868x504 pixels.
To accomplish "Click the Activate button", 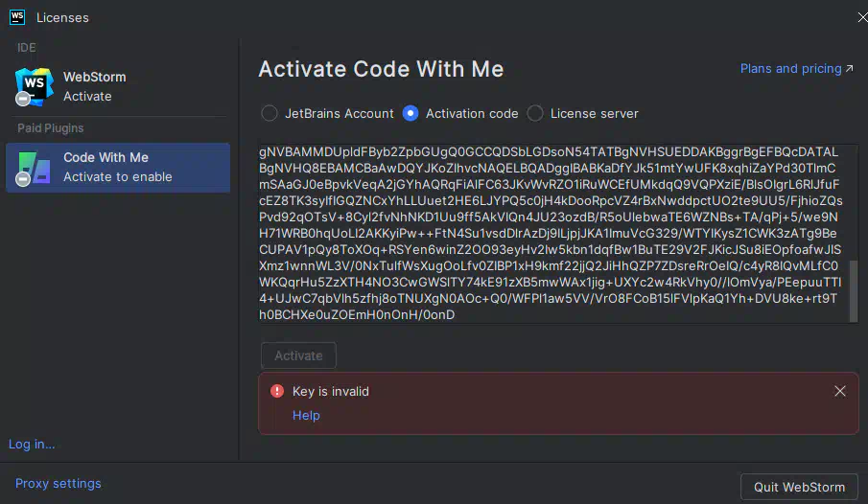I will coord(298,355).
